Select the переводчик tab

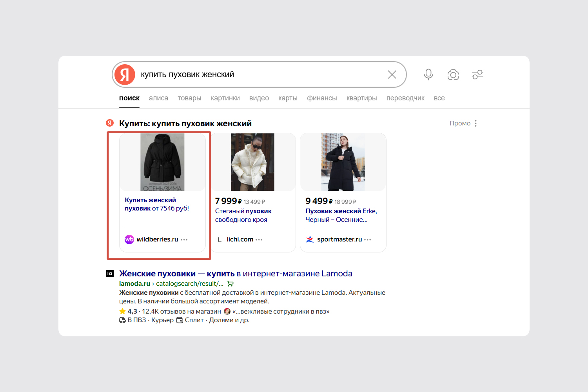click(x=405, y=98)
